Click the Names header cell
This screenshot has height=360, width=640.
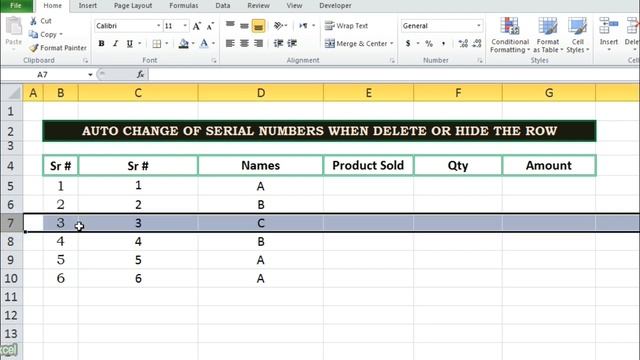[x=260, y=165]
